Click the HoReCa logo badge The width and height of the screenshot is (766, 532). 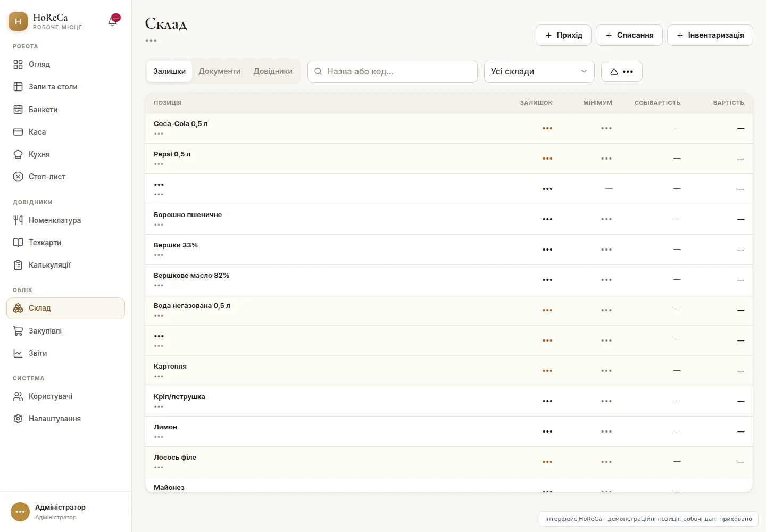18,21
